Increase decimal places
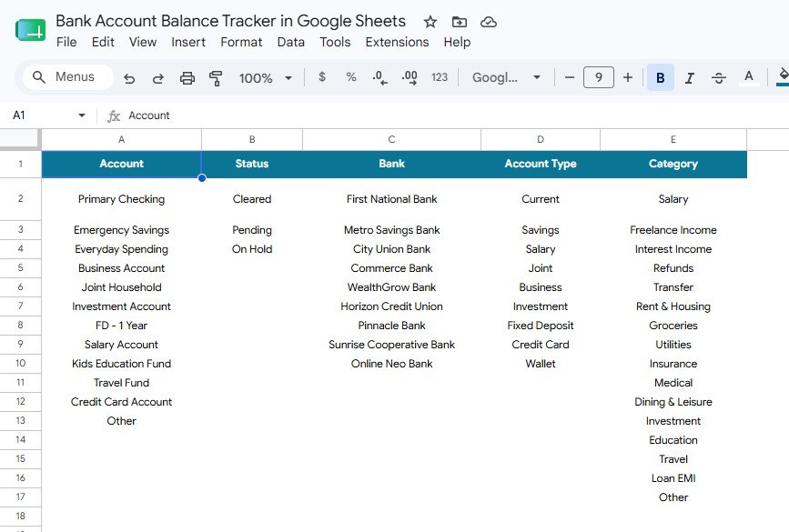Viewport: 789px width, 532px height. (x=410, y=77)
